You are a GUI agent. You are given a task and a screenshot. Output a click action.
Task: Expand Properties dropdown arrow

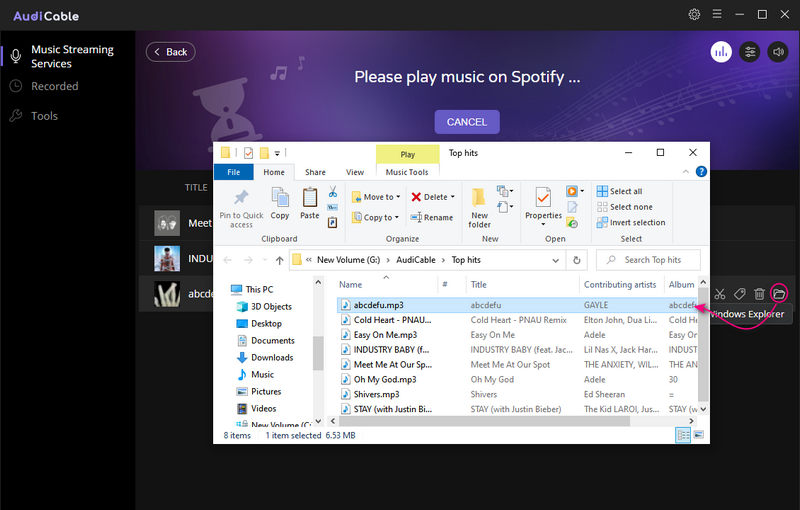coord(543,224)
